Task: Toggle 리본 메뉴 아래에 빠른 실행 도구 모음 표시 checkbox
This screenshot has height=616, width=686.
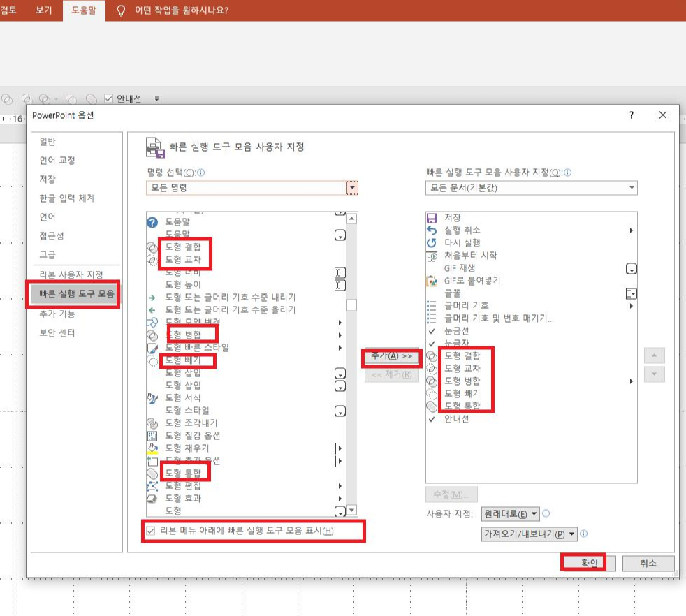Action: pyautogui.click(x=151, y=531)
